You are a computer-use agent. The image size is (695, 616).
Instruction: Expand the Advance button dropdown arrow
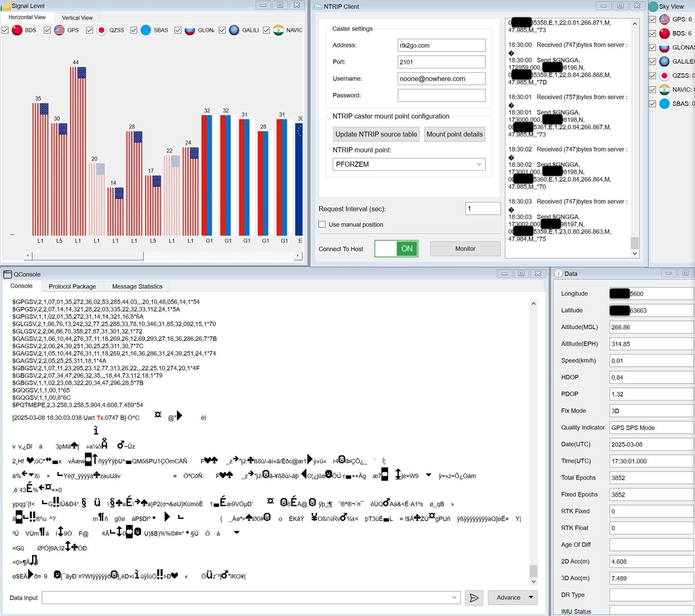pos(531,597)
